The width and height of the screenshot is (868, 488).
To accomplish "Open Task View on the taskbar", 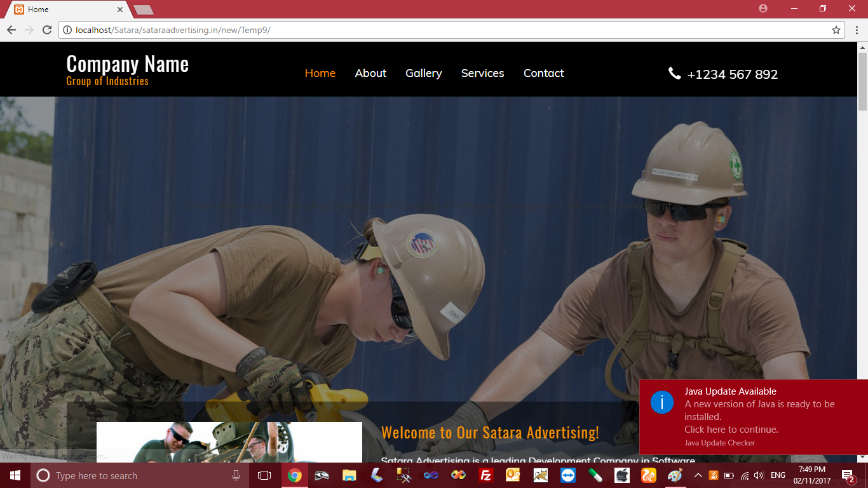I will point(264,475).
